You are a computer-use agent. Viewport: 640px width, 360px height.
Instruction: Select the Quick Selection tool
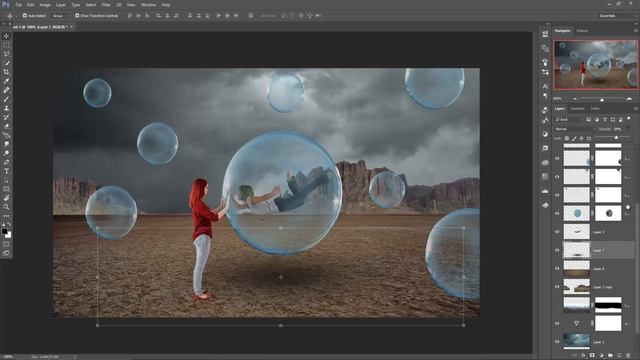(x=6, y=63)
